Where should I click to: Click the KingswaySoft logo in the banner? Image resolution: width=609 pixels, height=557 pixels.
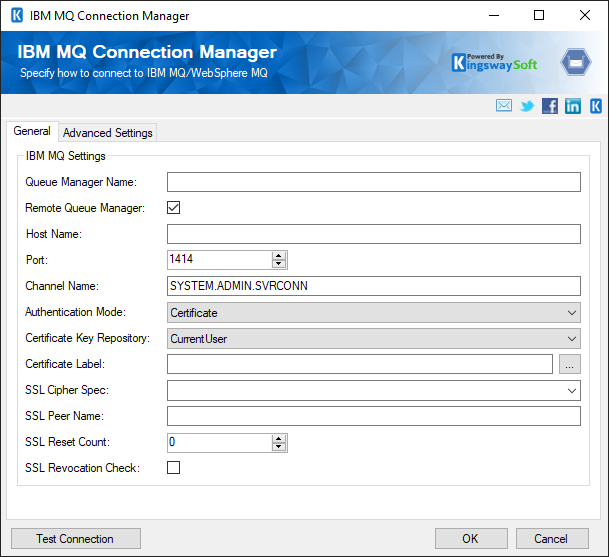(x=495, y=63)
